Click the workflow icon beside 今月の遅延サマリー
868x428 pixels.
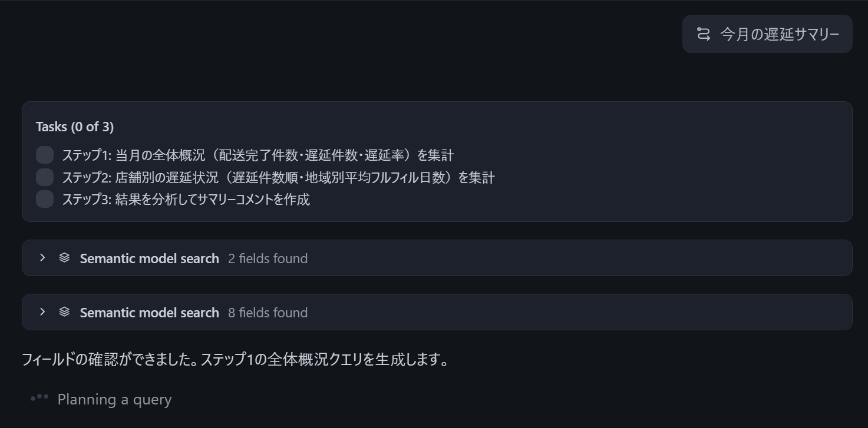tap(703, 34)
